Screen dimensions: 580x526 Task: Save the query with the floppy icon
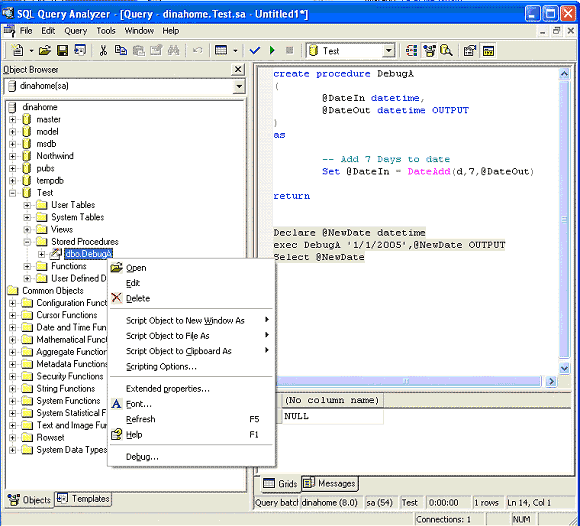pos(62,50)
